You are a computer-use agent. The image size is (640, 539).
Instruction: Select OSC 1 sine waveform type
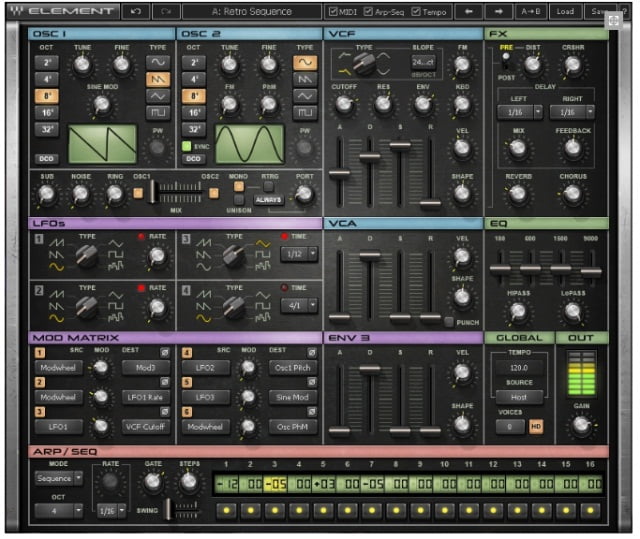(158, 62)
